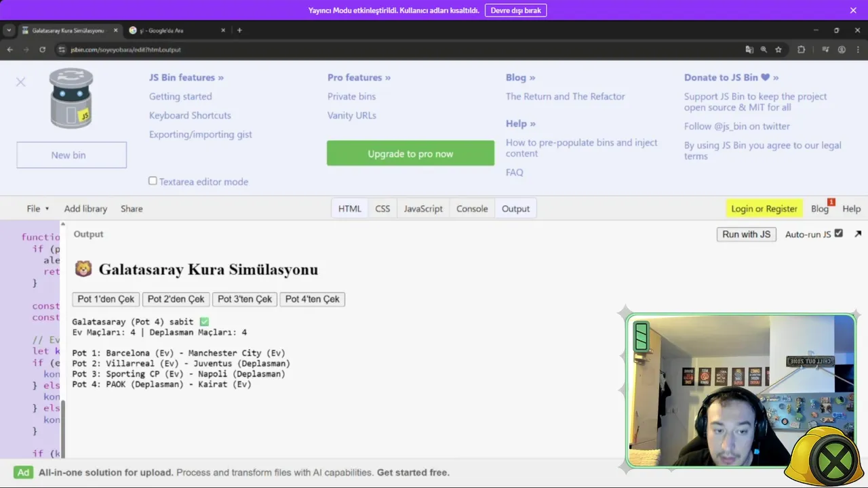The width and height of the screenshot is (868, 488).
Task: Click the Login or Register button
Action: (764, 209)
